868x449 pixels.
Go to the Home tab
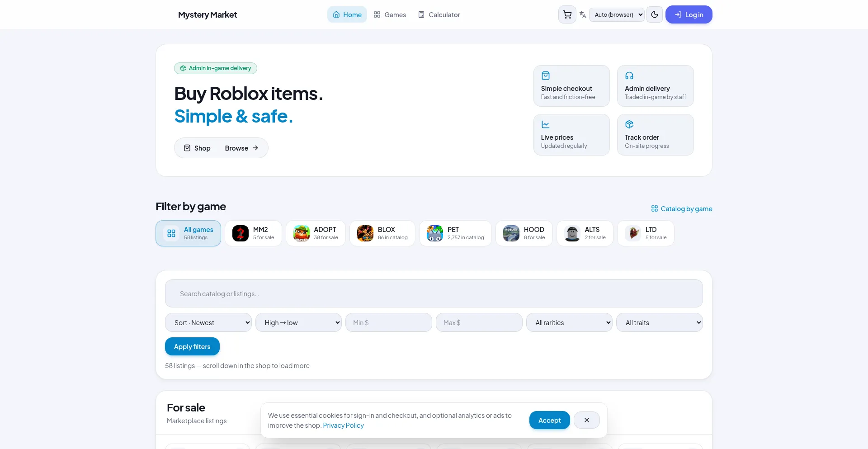coord(347,14)
